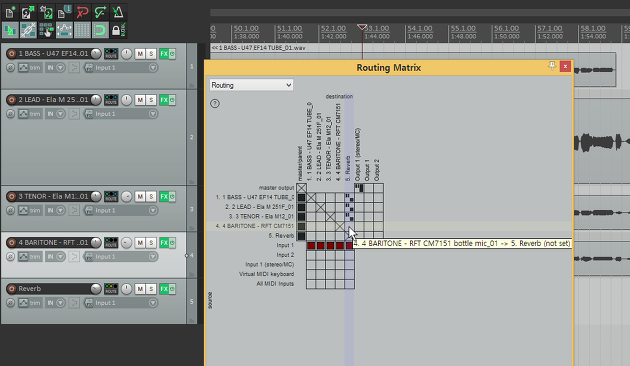
Task: Toggle 1 BASS to 5. Reverb send cell
Action: (x=350, y=197)
